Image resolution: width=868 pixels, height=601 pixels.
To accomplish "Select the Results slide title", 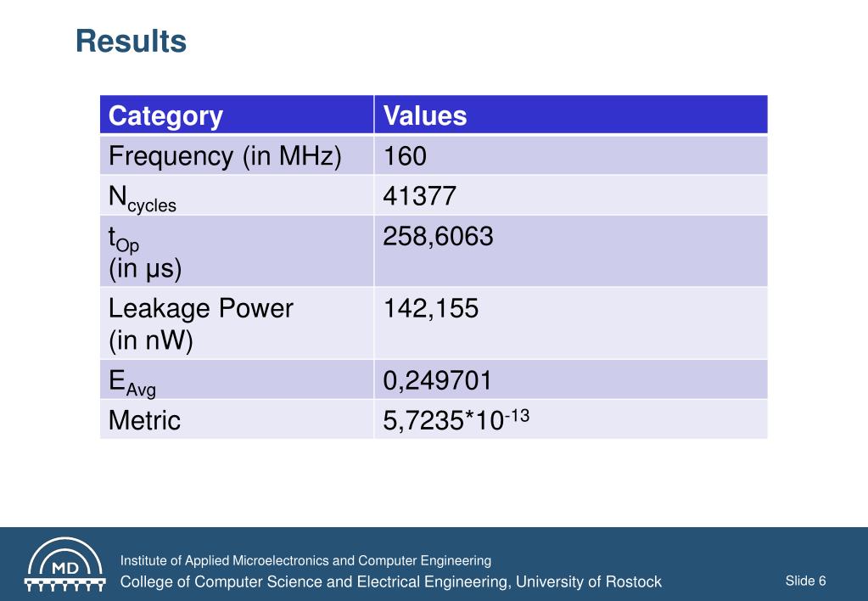I will pyautogui.click(x=132, y=41).
